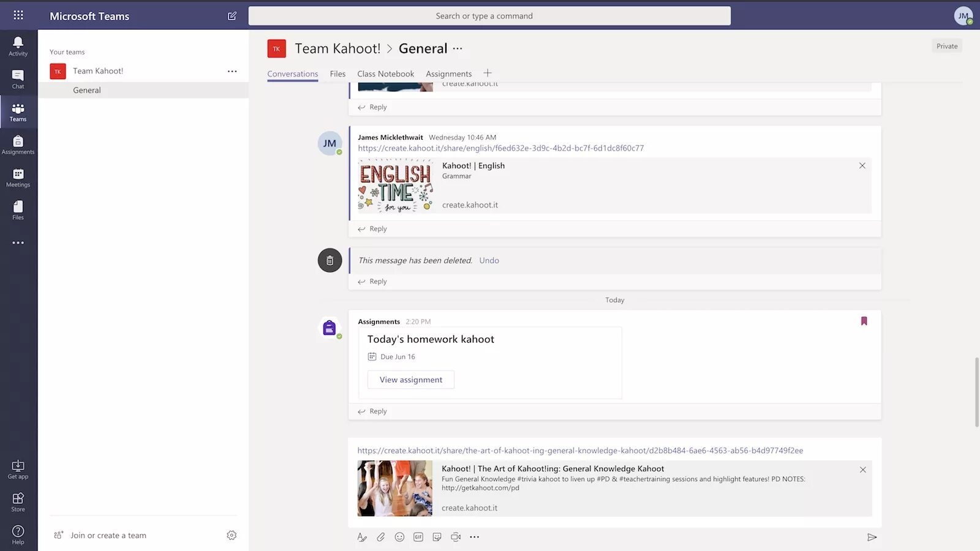Switch to the Conversations tab
Image resolution: width=980 pixels, height=551 pixels.
[x=293, y=74]
